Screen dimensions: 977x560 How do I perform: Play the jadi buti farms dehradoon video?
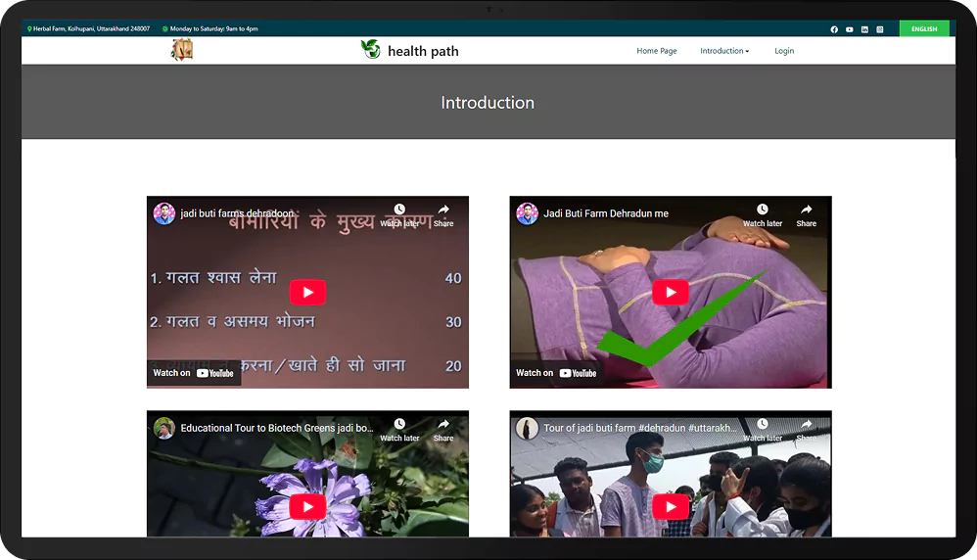[307, 292]
